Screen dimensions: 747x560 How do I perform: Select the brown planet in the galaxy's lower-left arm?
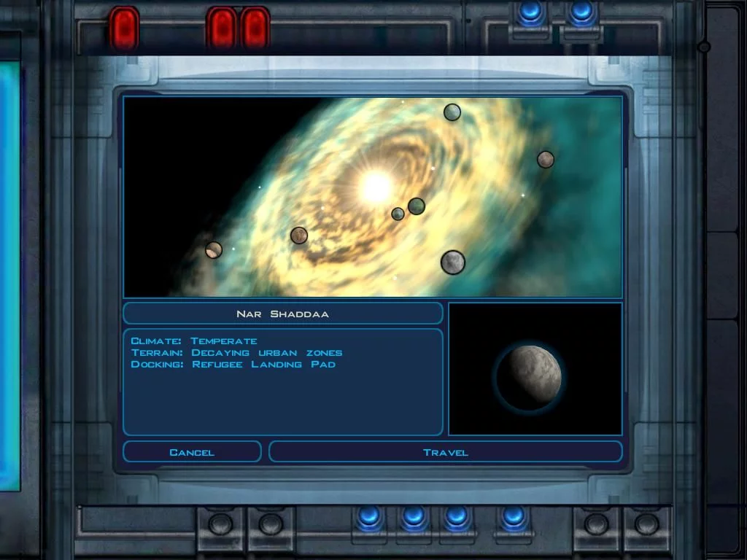[299, 236]
